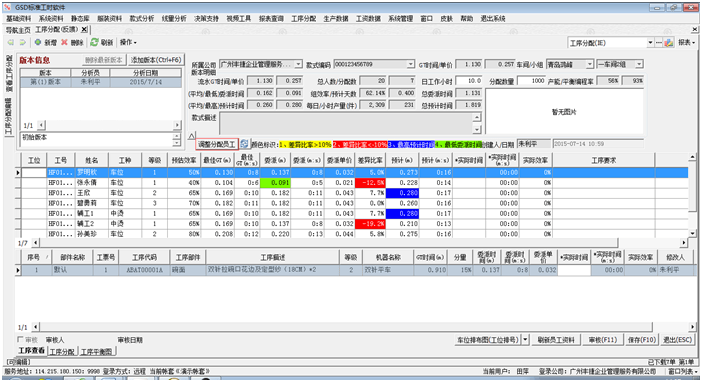Click the 款式描述 text area
The image size is (702, 382).
[347, 123]
